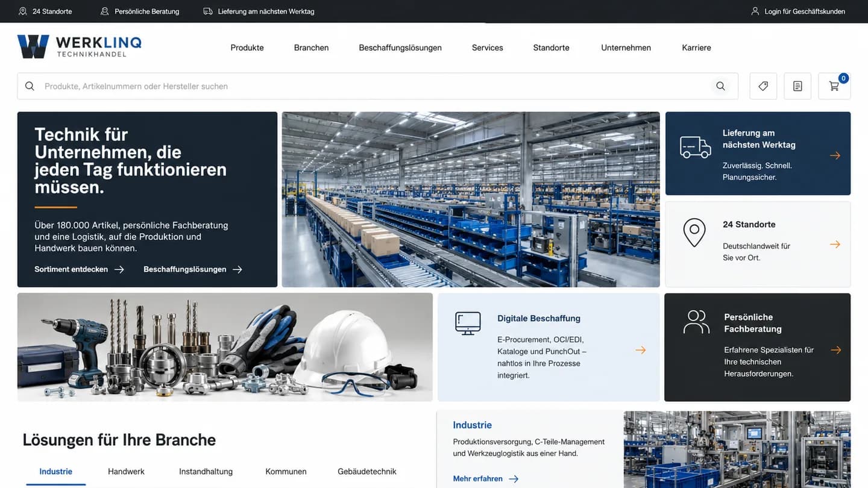
Task: Click the Beschaffungslösungen link in the hero panel
Action: tap(193, 269)
